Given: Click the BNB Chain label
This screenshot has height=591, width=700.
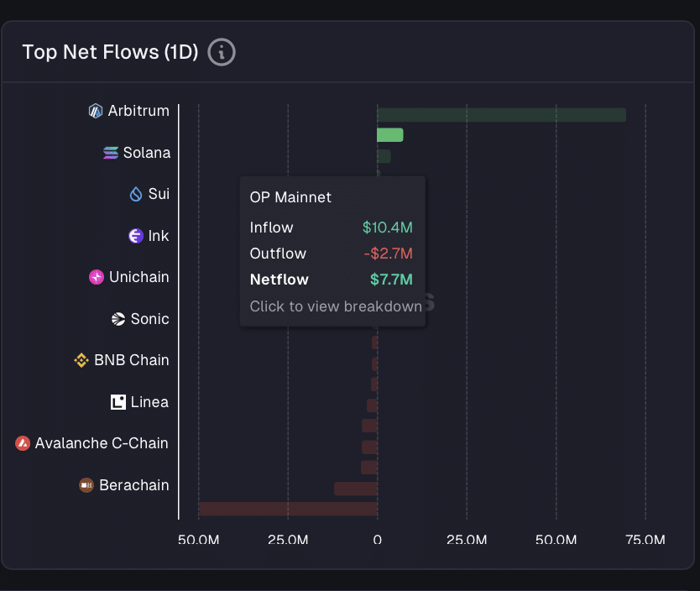Looking at the screenshot, I should pos(132,360).
